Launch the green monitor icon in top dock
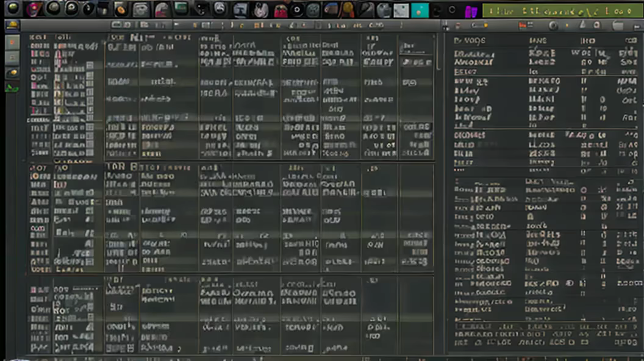The width and height of the screenshot is (644, 361). (181, 9)
